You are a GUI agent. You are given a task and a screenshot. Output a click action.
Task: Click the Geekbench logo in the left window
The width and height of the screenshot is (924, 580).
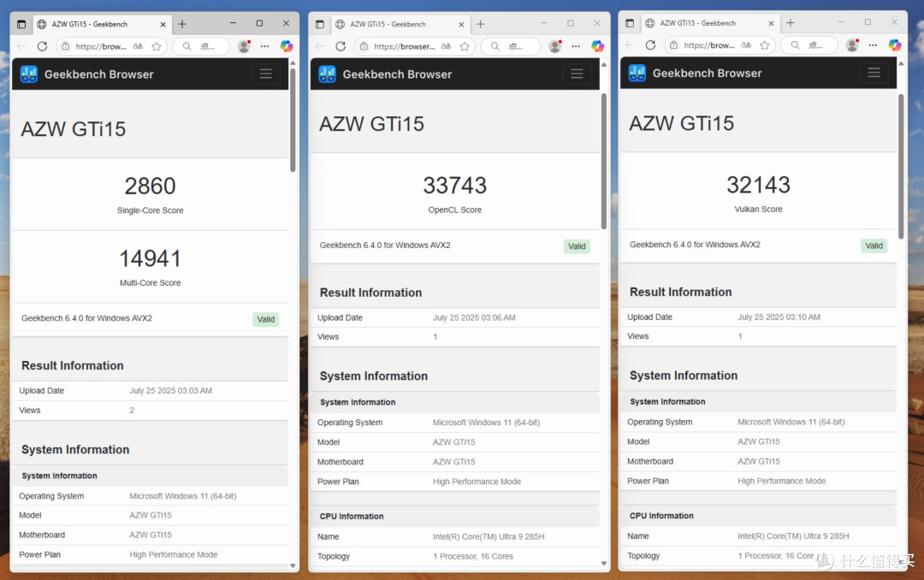(x=29, y=74)
